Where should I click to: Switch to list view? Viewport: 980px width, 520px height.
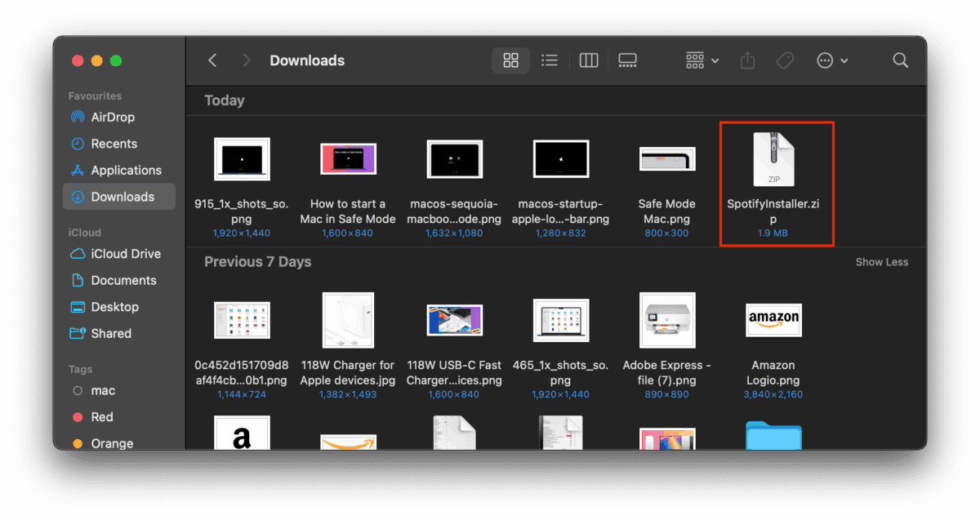(550, 60)
